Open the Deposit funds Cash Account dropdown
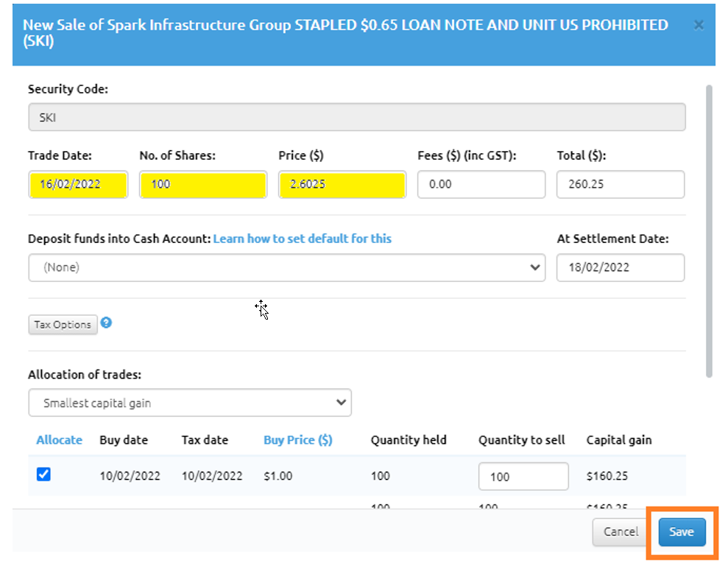 pyautogui.click(x=286, y=267)
